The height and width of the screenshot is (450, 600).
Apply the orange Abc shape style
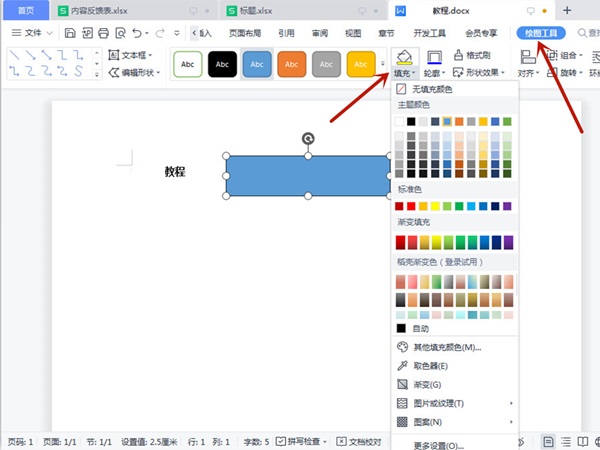[x=292, y=65]
